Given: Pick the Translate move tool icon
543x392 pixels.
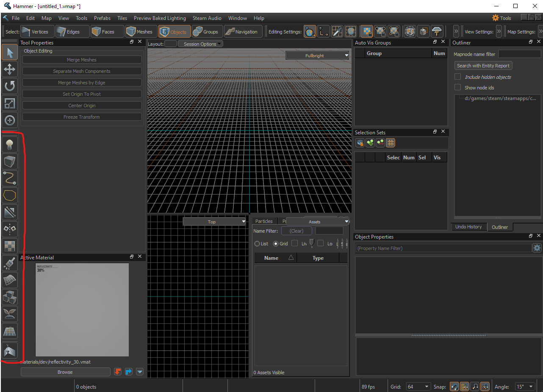Looking at the screenshot, I should (x=10, y=69).
